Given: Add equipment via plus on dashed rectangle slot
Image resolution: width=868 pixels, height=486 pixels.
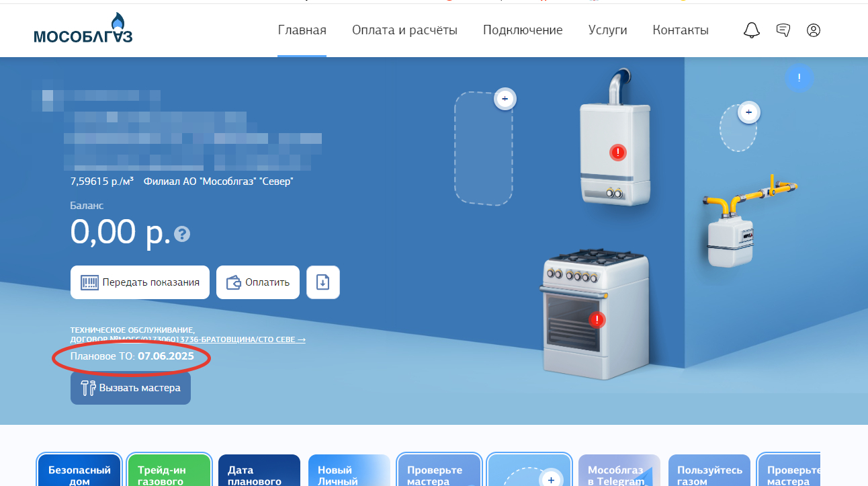Looking at the screenshot, I should 505,99.
